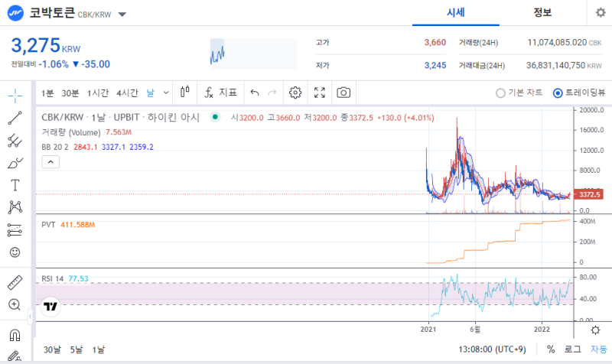
Task: Click the PVT indicator label
Action: click(x=48, y=225)
